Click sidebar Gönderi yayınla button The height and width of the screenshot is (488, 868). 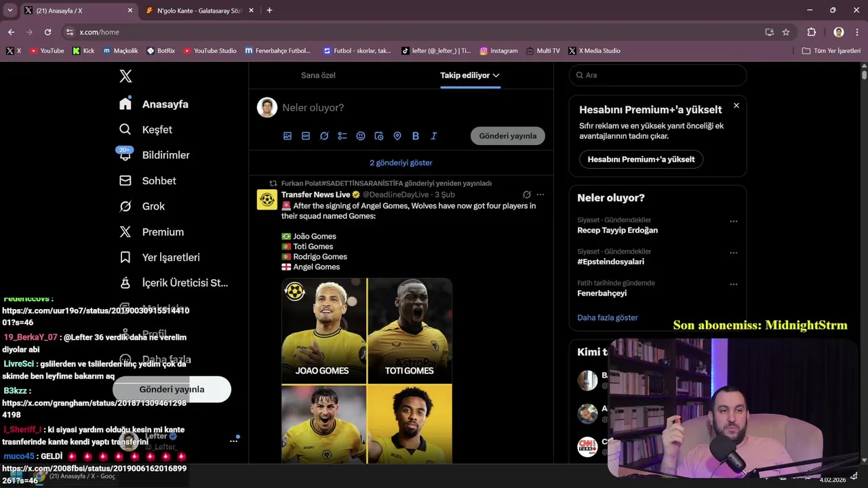(172, 389)
